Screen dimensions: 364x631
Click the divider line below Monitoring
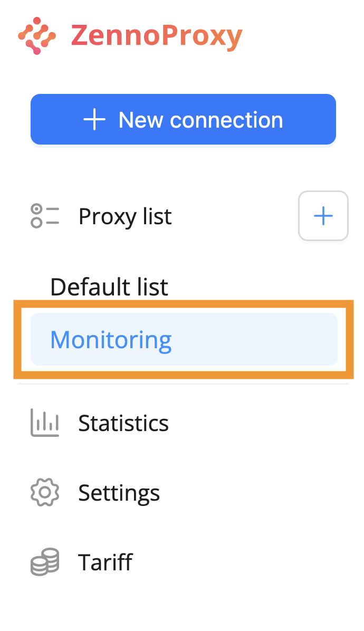(183, 384)
